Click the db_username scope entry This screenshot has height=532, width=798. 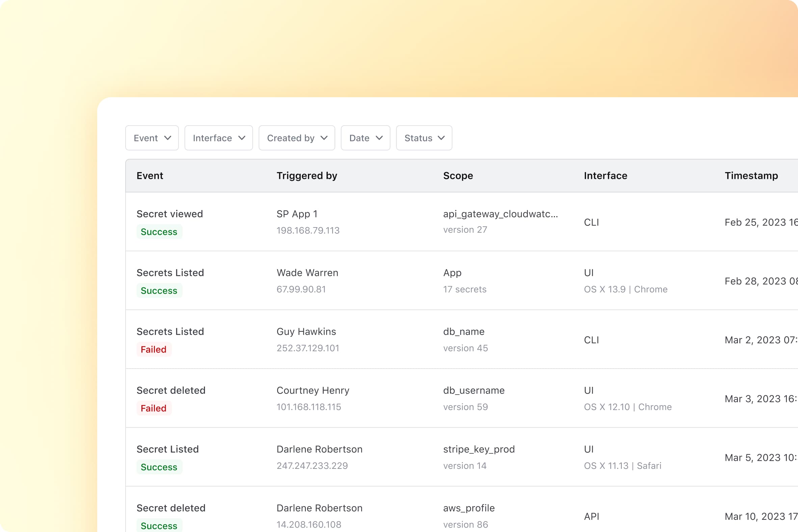[473, 391]
